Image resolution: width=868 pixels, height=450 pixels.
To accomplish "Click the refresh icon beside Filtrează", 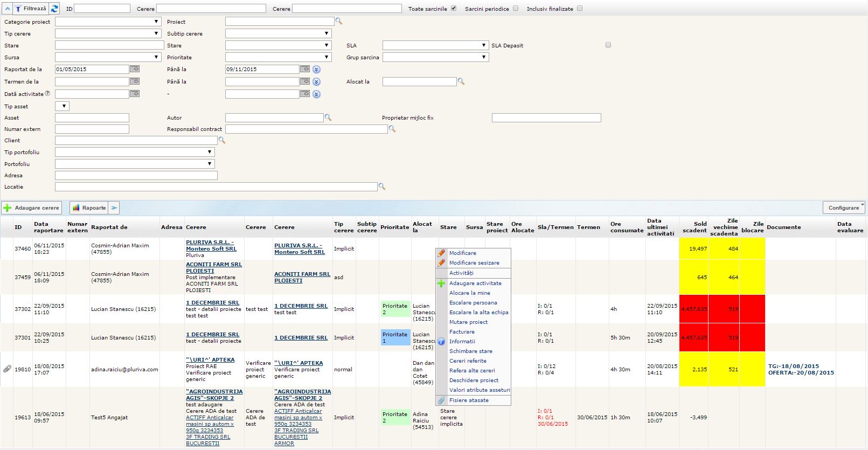I will coord(54,9).
